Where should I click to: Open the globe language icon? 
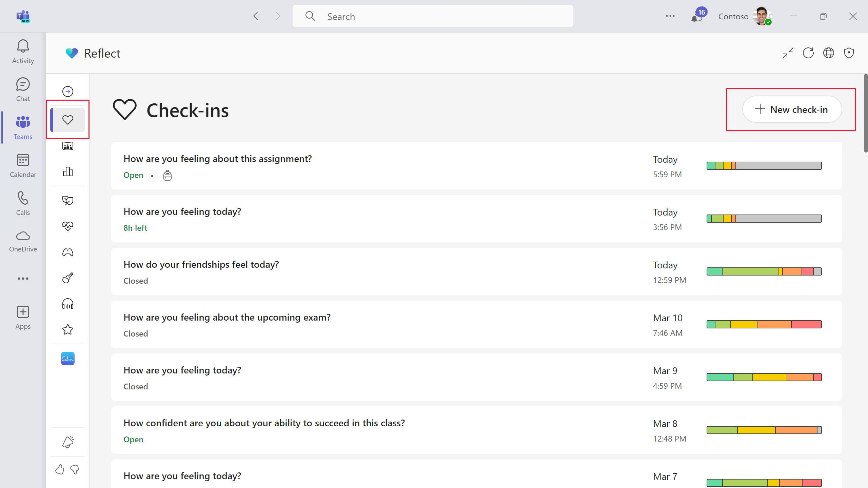[x=829, y=53]
